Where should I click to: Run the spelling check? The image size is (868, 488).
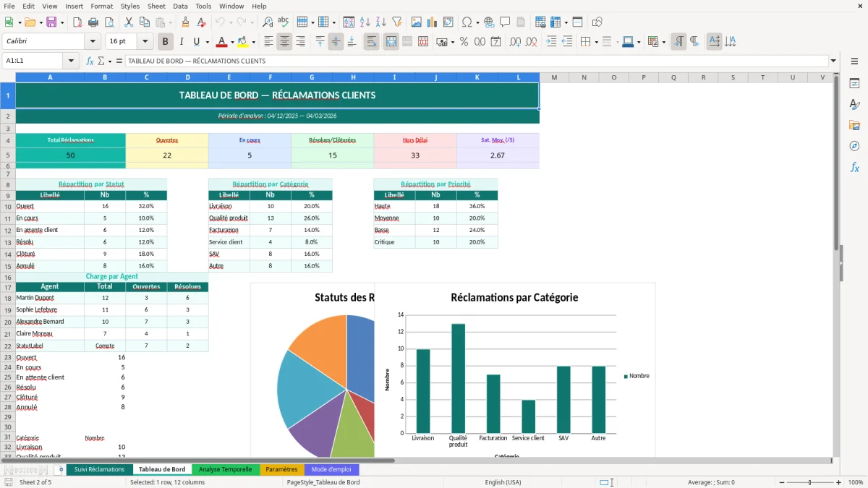coord(284,22)
